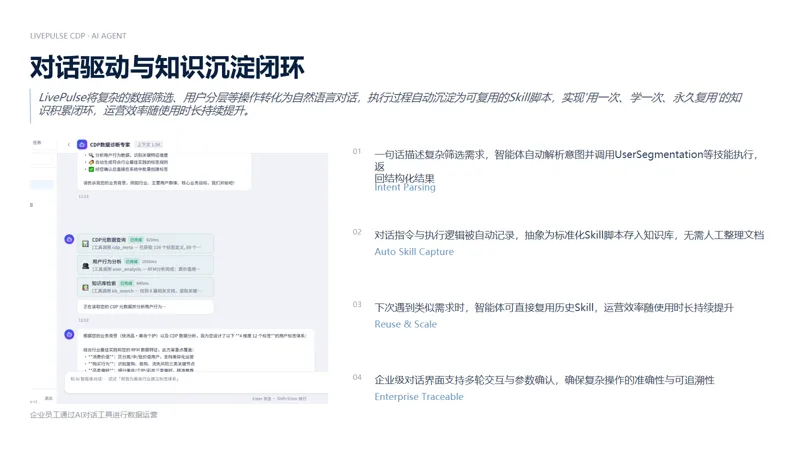800x450 pixels.
Task: Click the CDP数据诊断专家 purple agent logo
Action: coord(82,145)
